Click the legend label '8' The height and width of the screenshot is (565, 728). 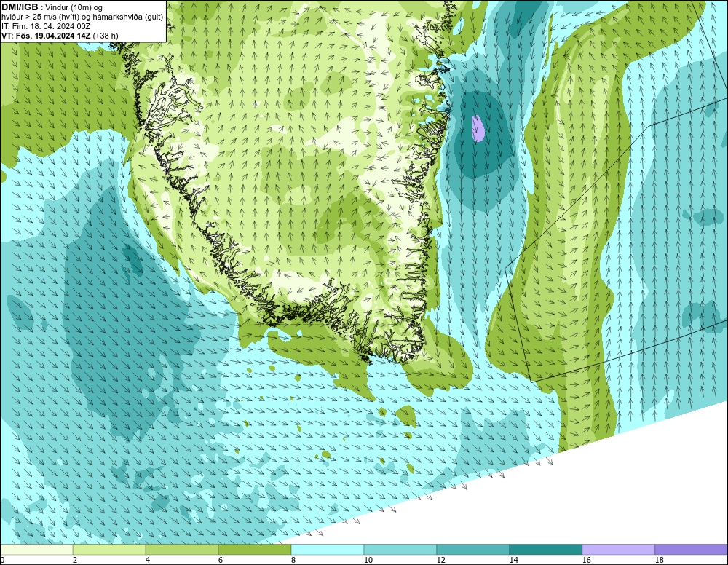pos(293,561)
